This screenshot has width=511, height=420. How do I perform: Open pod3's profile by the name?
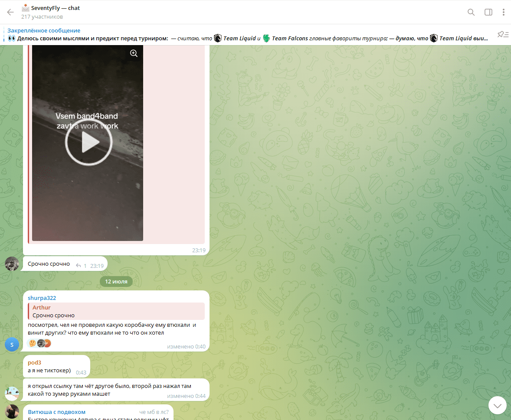[34, 362]
